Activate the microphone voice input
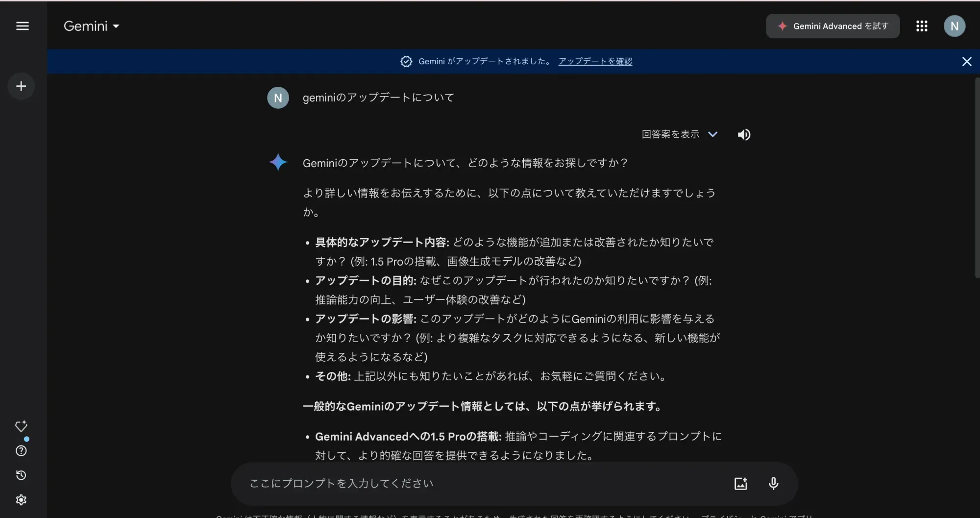The image size is (980, 518). tap(773, 484)
